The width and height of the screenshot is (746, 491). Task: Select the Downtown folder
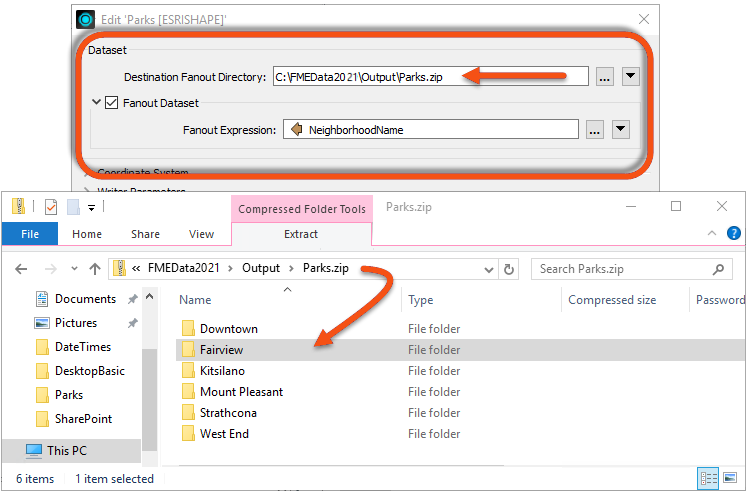point(229,329)
